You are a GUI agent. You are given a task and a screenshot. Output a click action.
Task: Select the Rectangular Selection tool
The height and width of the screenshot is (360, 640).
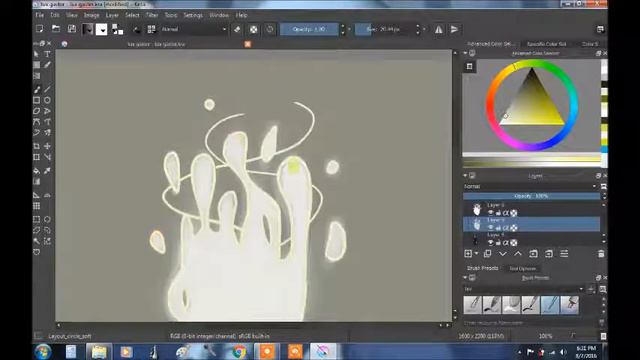(x=37, y=220)
